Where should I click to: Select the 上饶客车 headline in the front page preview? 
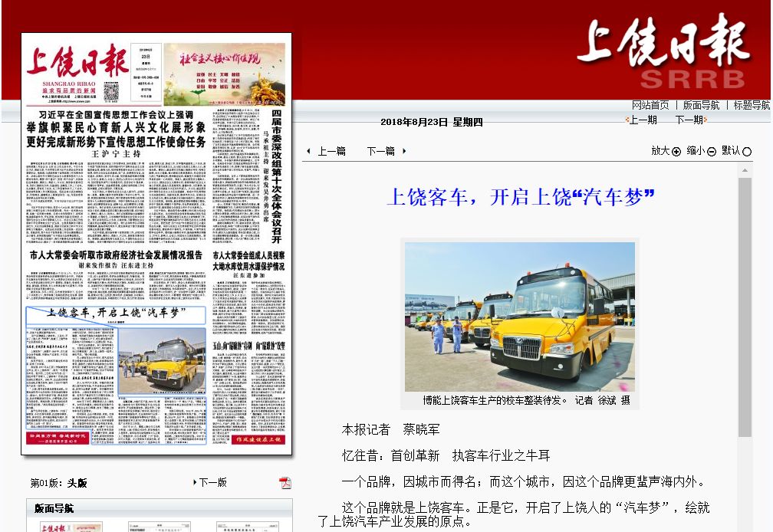point(116,313)
